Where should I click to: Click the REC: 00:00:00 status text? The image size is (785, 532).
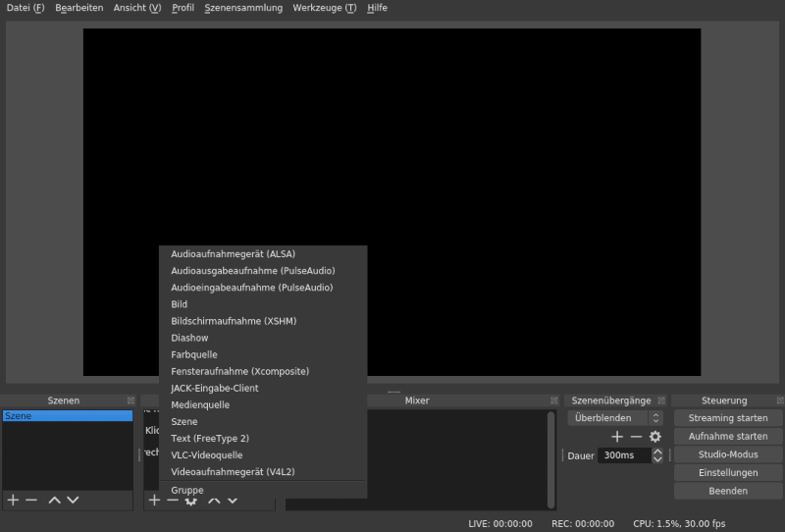coord(583,523)
